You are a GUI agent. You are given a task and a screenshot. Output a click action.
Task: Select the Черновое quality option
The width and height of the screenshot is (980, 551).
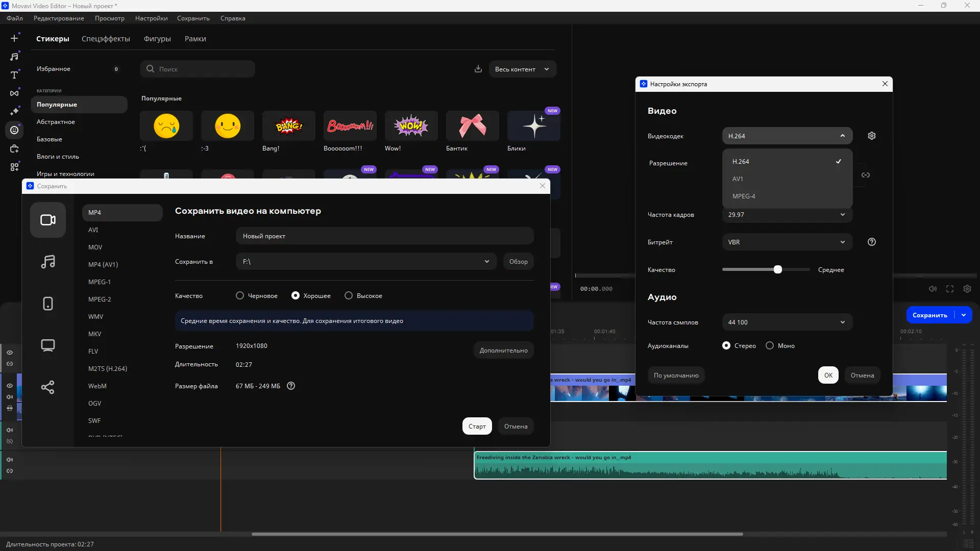pyautogui.click(x=240, y=295)
